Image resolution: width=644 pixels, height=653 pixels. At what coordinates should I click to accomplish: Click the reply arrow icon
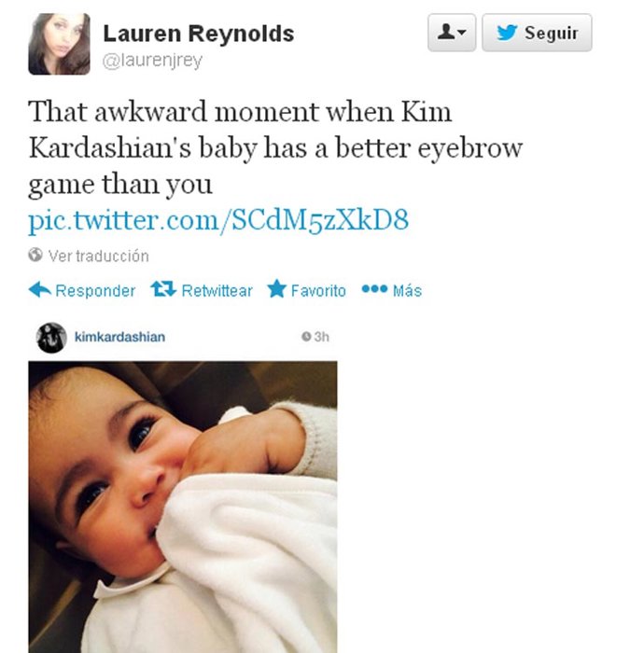click(x=40, y=289)
